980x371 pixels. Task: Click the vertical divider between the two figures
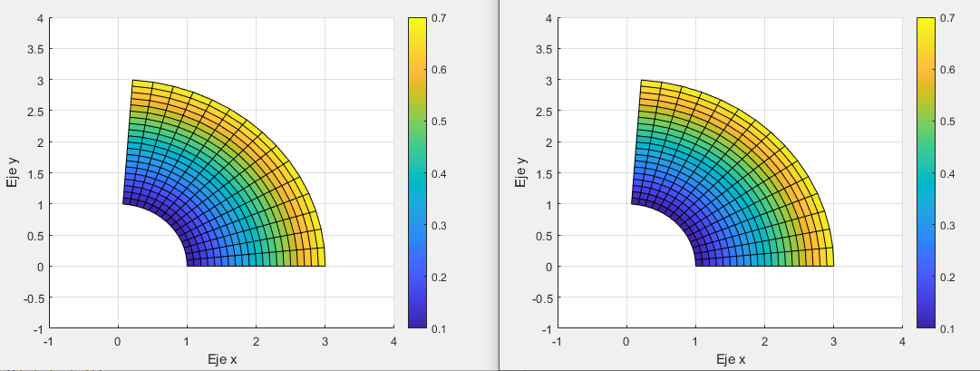point(499,181)
